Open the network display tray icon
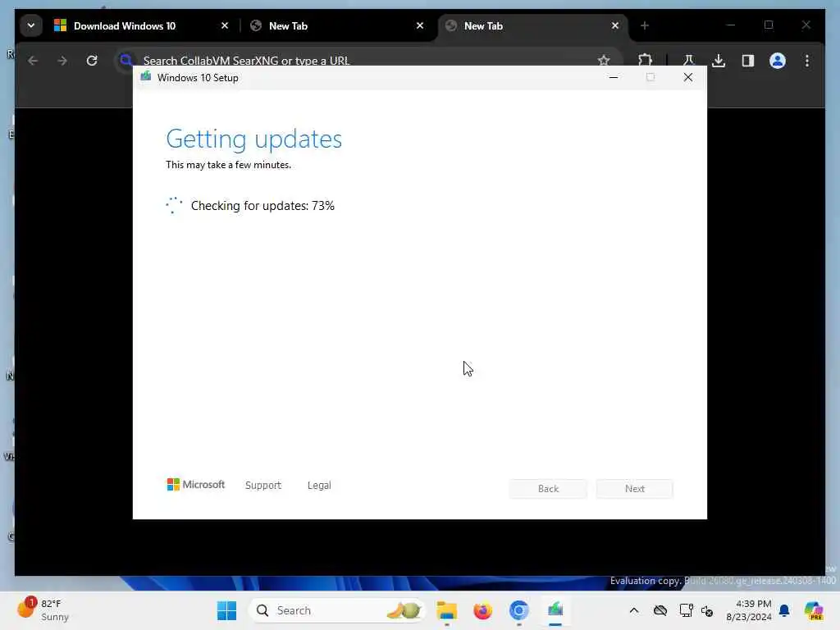 tap(687, 610)
